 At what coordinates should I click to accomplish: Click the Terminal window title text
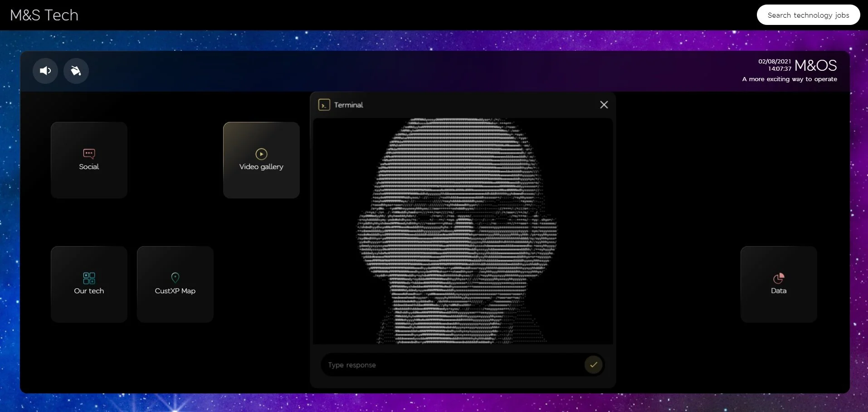[x=349, y=105]
